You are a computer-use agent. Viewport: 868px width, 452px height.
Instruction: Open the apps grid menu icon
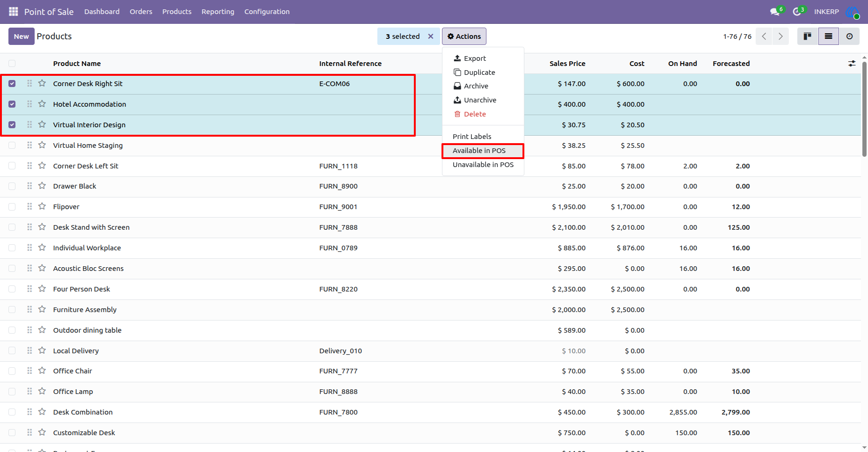[14, 11]
